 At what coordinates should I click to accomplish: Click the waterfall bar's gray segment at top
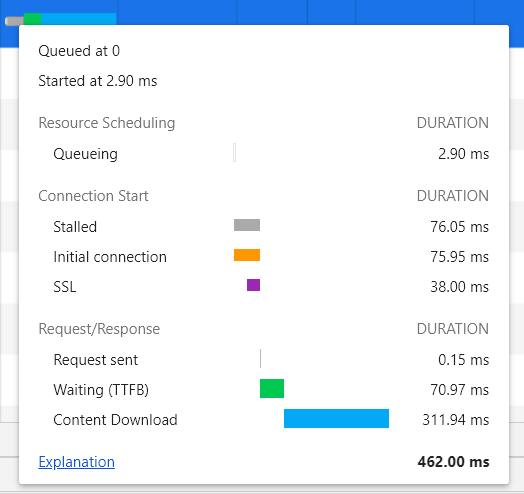(14, 21)
